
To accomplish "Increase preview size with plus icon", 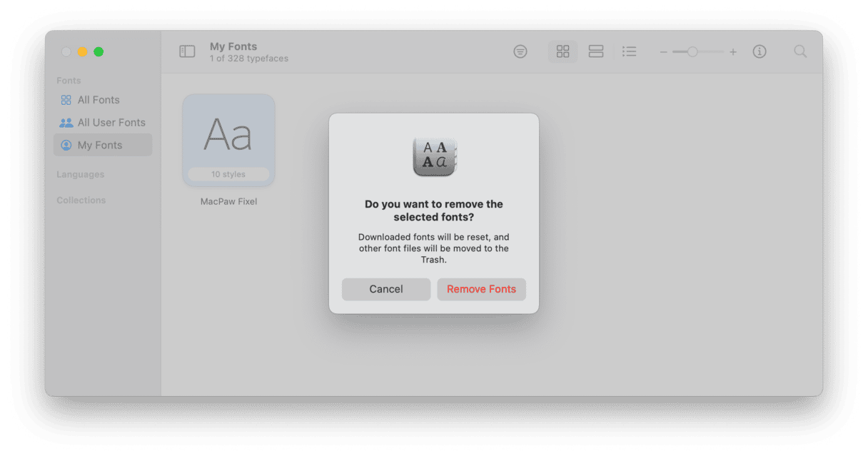I will (733, 52).
